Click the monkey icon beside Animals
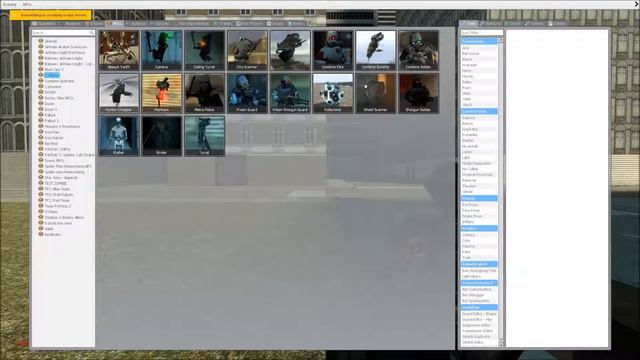640x360 pixels. click(x=41, y=41)
